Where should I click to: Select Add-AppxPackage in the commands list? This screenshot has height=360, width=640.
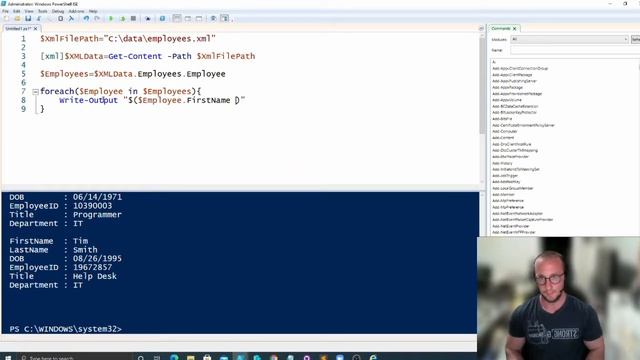pyautogui.click(x=507, y=87)
